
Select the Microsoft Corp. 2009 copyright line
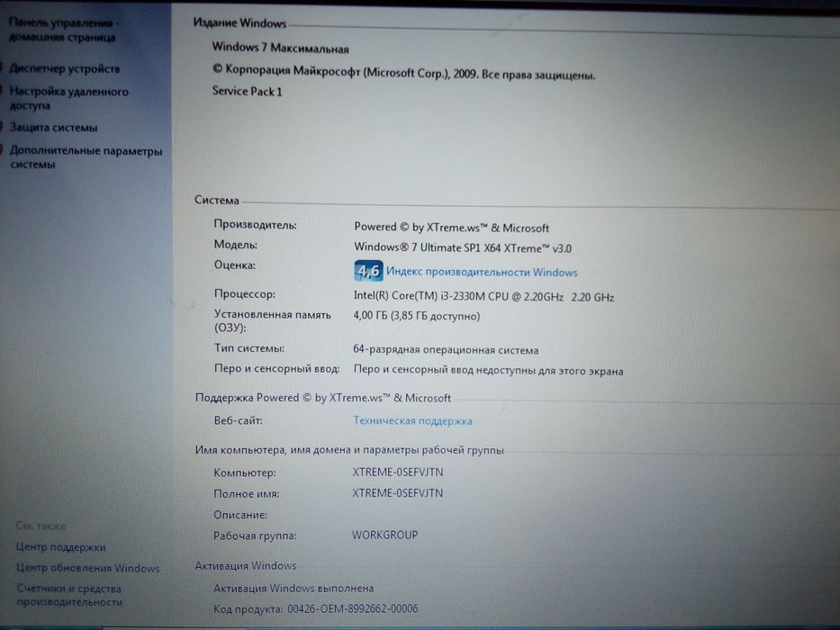[x=403, y=72]
